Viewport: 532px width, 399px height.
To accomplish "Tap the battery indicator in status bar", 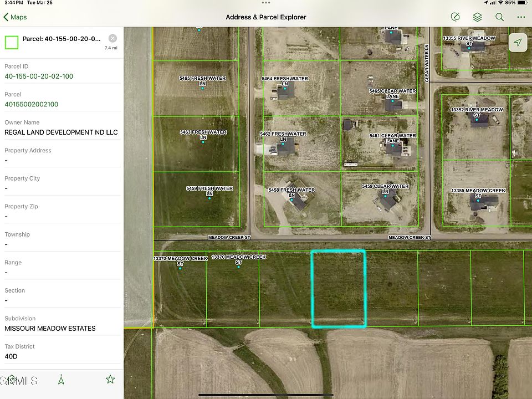I will tap(522, 3).
